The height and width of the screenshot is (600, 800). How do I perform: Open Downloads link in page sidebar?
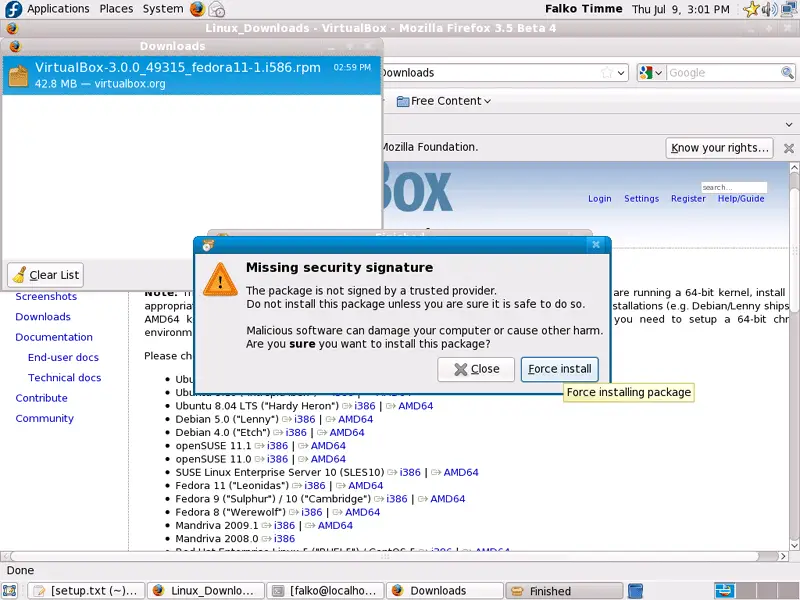[x=43, y=317]
